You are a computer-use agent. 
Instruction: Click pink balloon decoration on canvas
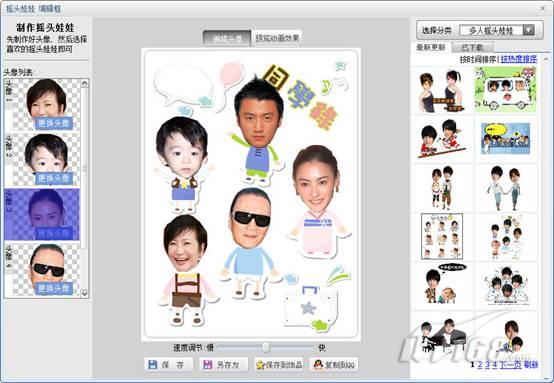click(231, 75)
